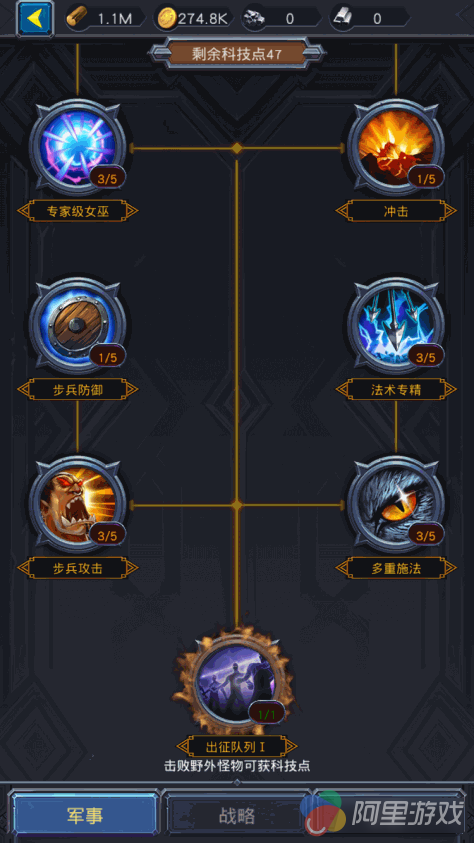Open the 专家级女巫 skill orb icon
Viewport: 474px width, 843px height.
tap(77, 146)
